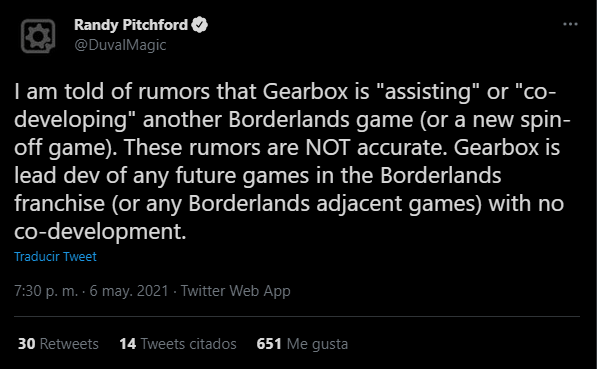Screen dimensions: 597x369
Task: Open Randy Pitchford's display name profile
Action: [x=131, y=25]
